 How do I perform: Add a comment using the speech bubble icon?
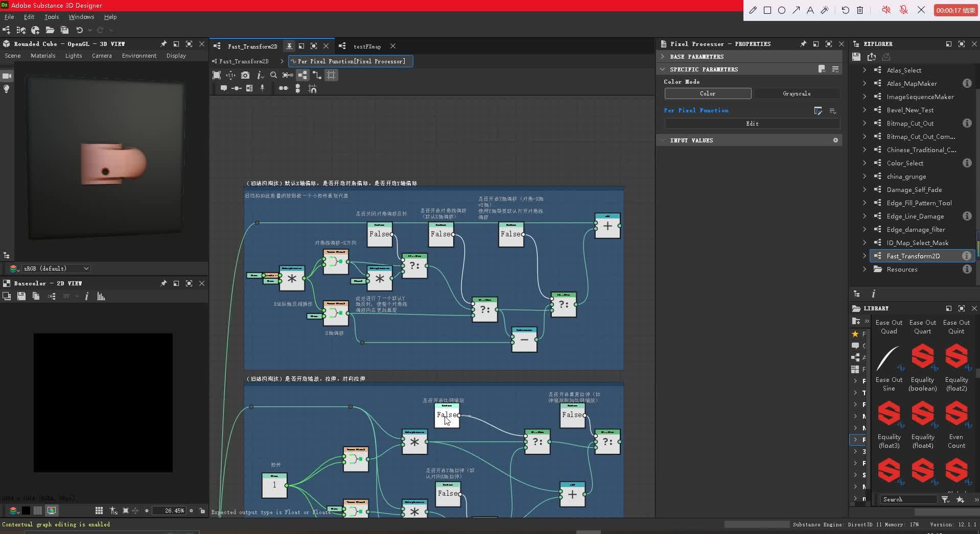(224, 88)
